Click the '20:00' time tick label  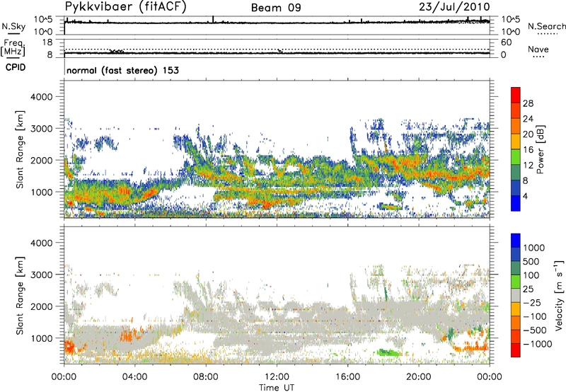coord(418,377)
